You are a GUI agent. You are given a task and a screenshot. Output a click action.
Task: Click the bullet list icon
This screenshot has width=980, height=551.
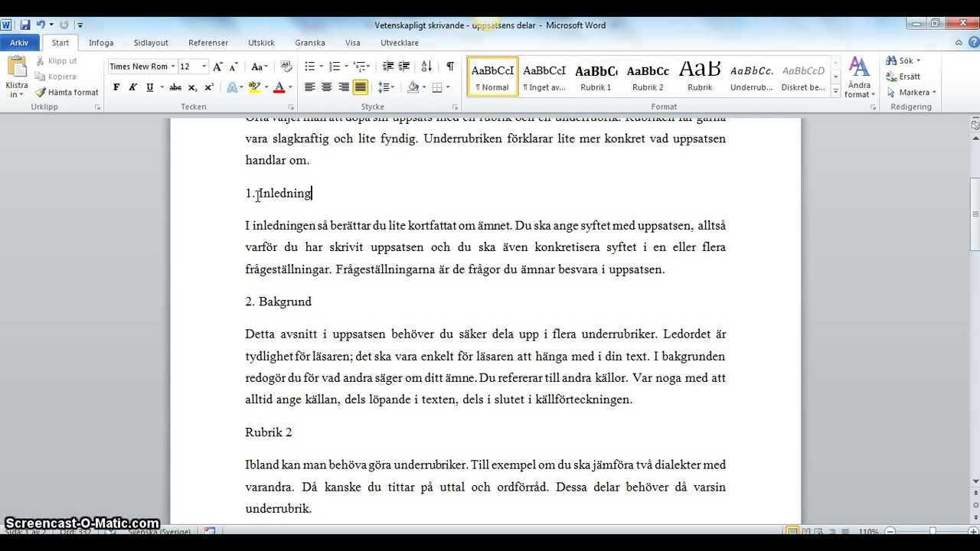(x=309, y=67)
